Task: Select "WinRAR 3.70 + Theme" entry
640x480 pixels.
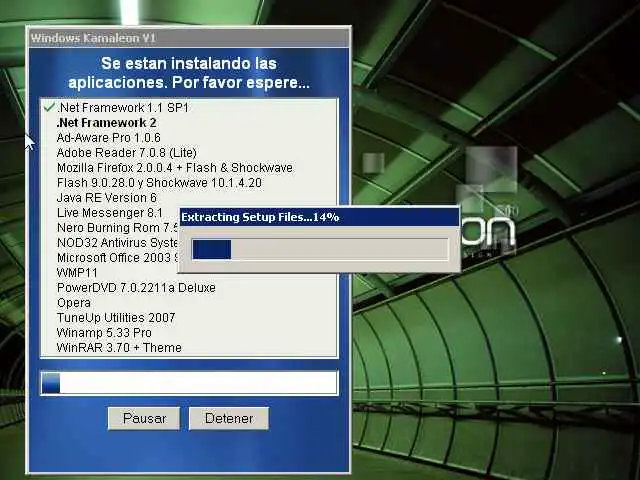Action: [x=119, y=348]
